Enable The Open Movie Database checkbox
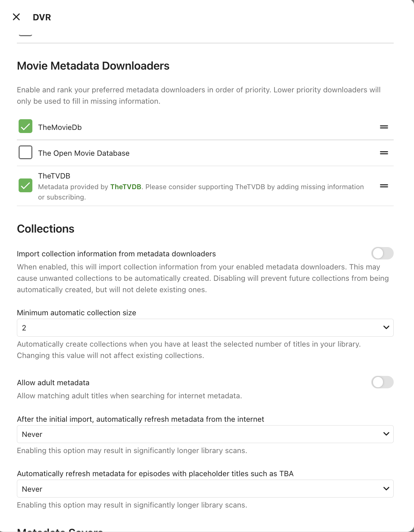This screenshot has height=532, width=414. (x=25, y=152)
